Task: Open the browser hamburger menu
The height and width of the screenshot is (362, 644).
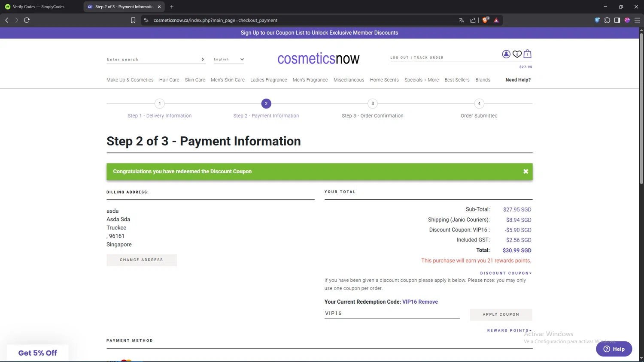Action: tap(637, 20)
